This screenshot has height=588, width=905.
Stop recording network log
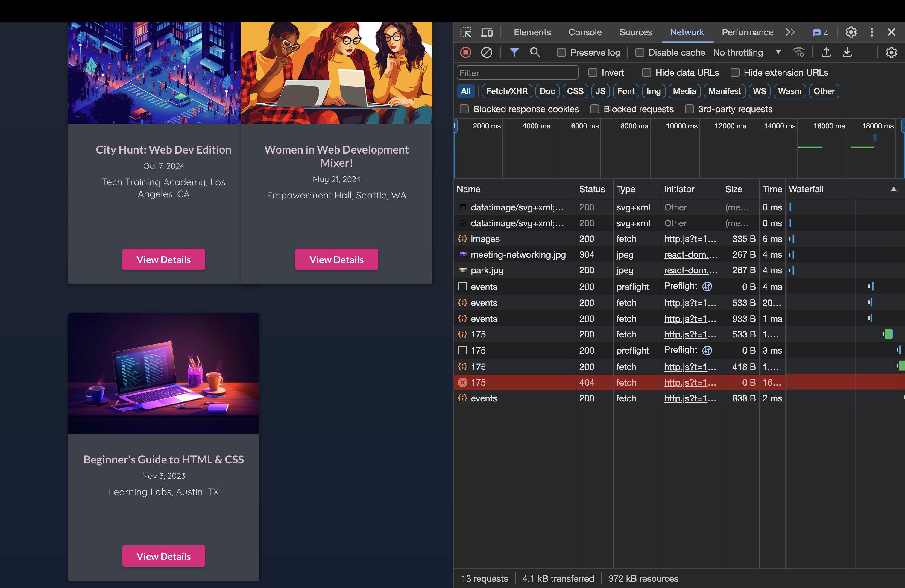pyautogui.click(x=465, y=52)
